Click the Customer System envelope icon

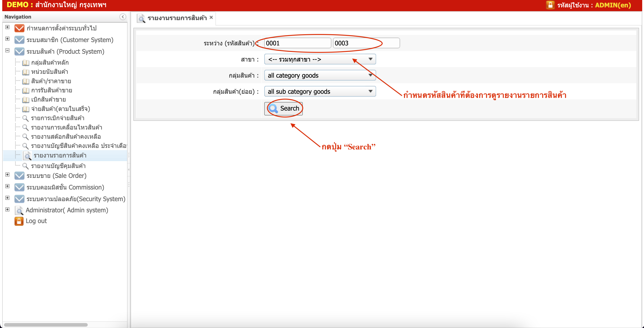[19, 40]
